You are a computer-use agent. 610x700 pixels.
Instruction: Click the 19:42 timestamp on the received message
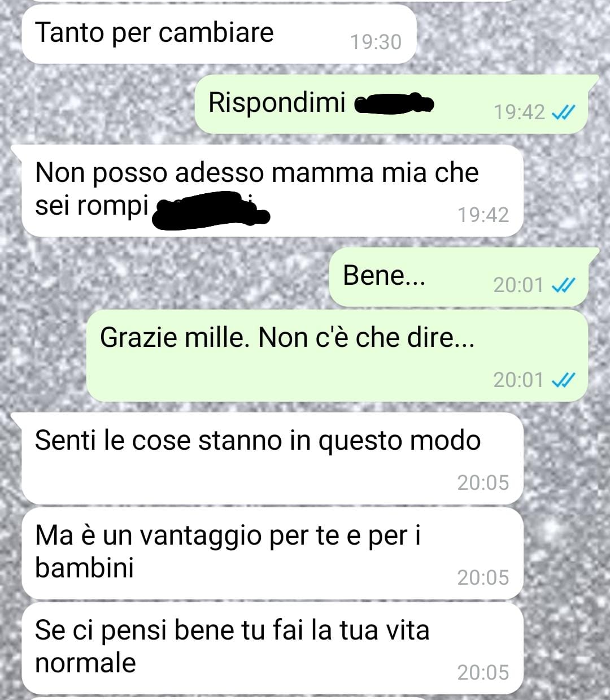tap(483, 215)
